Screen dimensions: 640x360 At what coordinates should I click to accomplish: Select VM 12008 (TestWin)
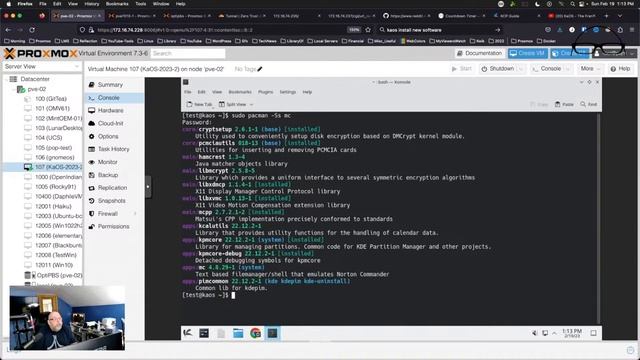56,255
